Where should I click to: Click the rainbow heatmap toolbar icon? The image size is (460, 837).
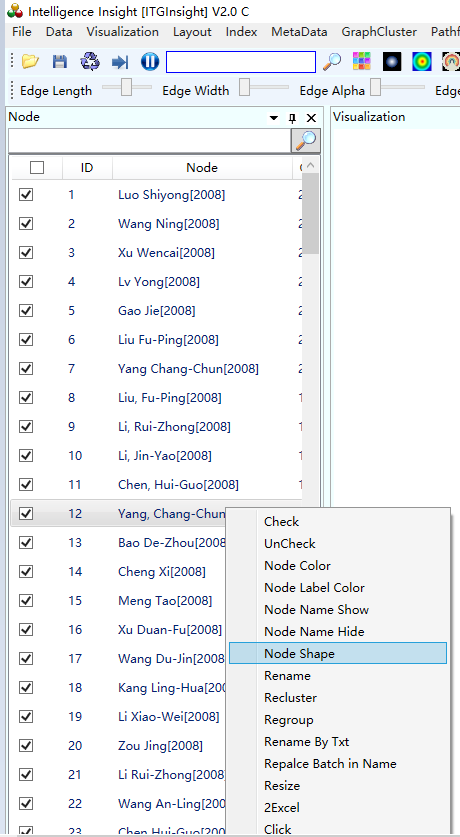[x=422, y=62]
